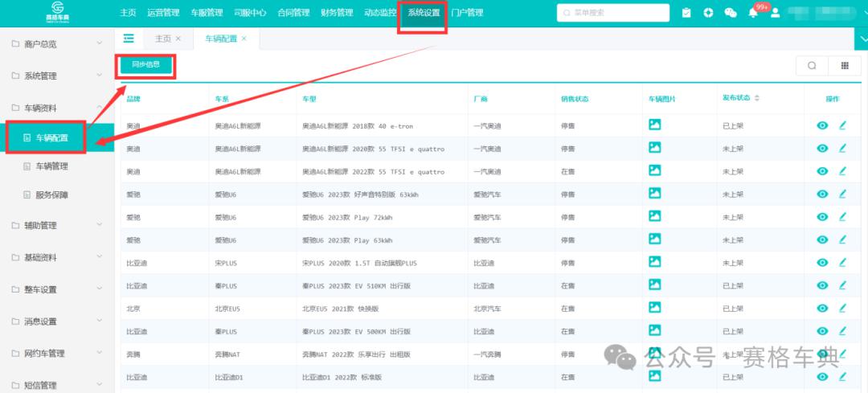Open the WeChat icon in header
Screen dimensions: 868x393
[x=731, y=13]
